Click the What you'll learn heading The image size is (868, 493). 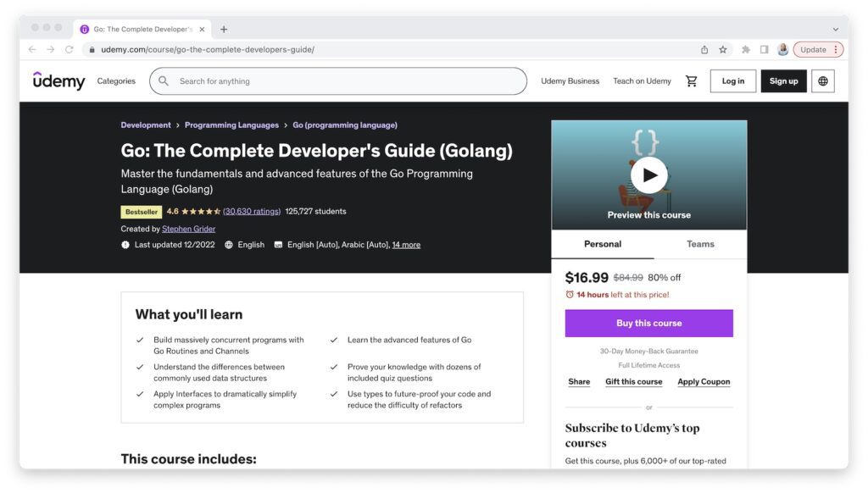pyautogui.click(x=189, y=314)
